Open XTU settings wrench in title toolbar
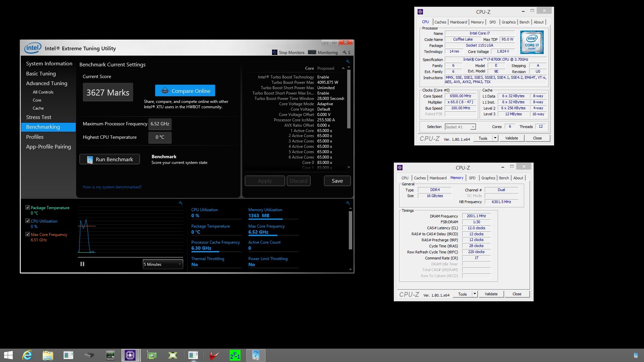The height and width of the screenshot is (362, 644). pos(344,52)
